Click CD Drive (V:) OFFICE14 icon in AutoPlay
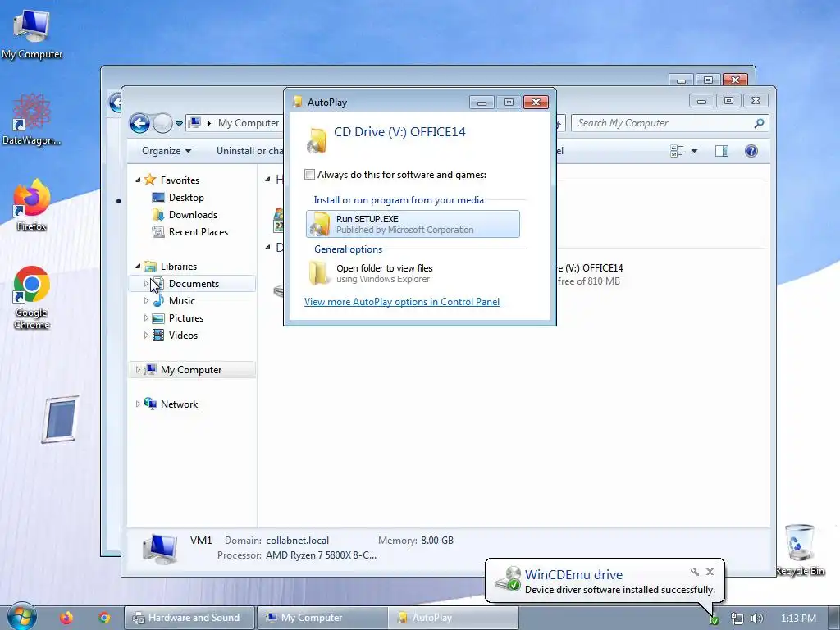Viewport: 840px width, 630px height. pos(317,140)
